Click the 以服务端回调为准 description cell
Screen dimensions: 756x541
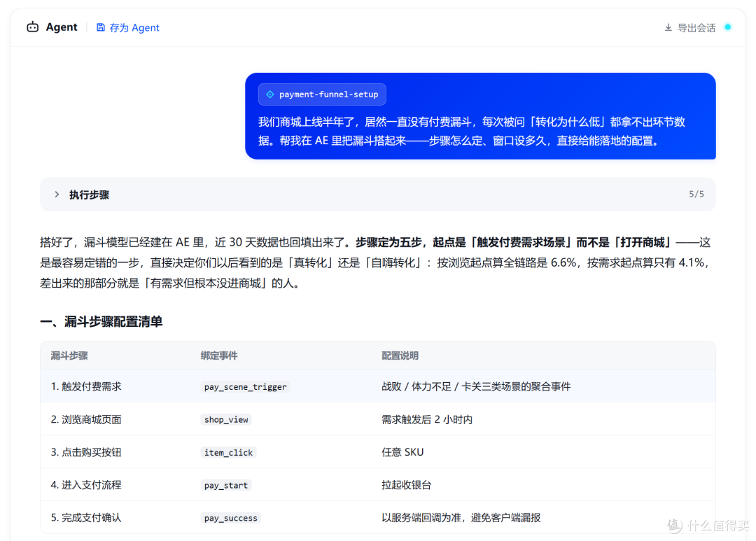pyautogui.click(x=461, y=518)
